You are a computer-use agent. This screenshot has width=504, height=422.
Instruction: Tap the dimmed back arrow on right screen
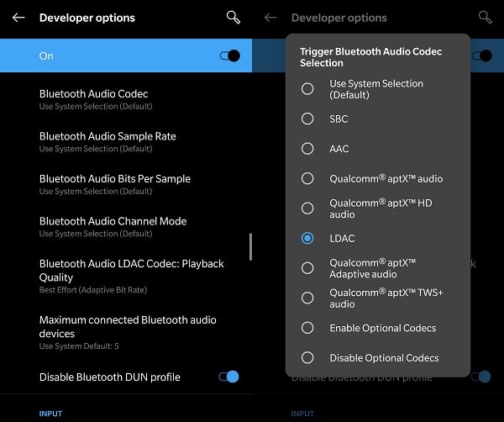pyautogui.click(x=270, y=18)
